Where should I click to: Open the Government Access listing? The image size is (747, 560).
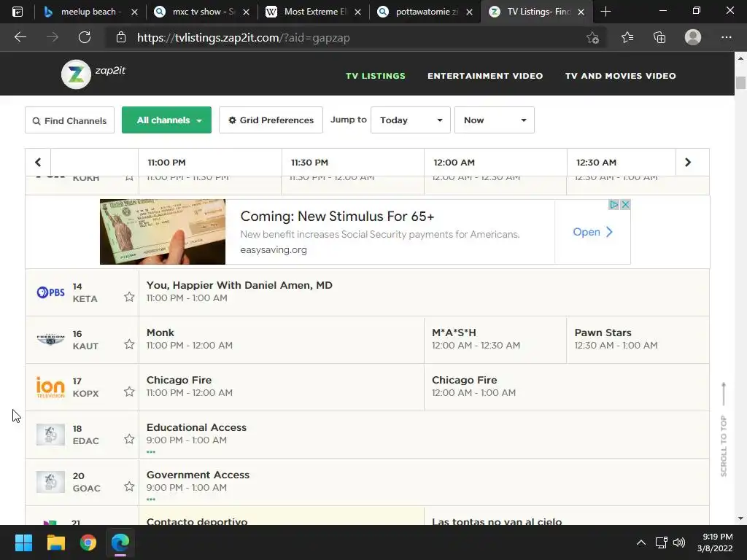[x=424, y=482]
